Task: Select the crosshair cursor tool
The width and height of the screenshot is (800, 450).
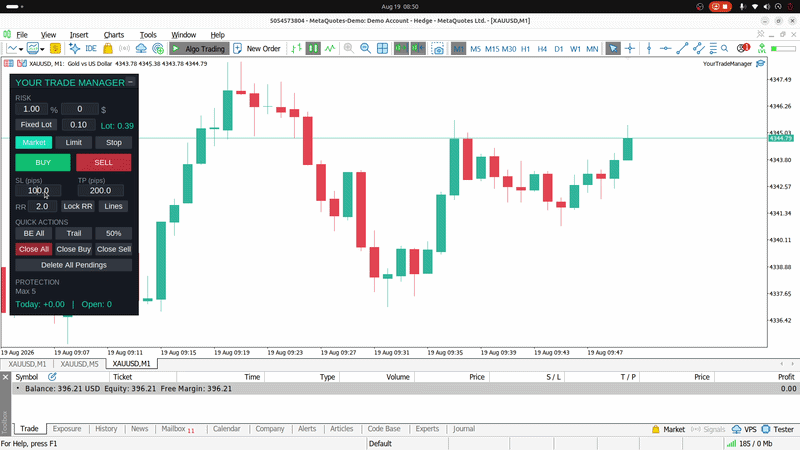Action: [x=630, y=48]
